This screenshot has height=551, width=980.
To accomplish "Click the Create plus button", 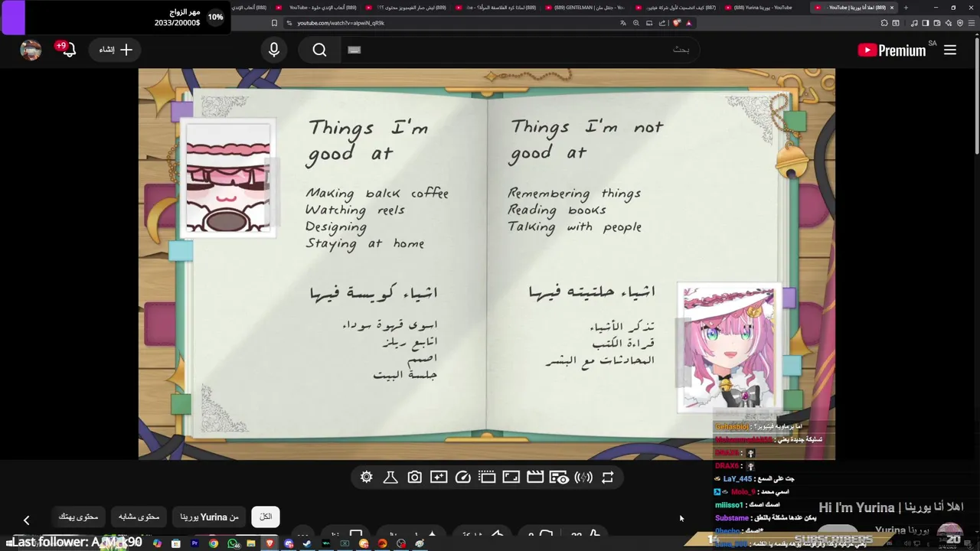I will (x=116, y=50).
